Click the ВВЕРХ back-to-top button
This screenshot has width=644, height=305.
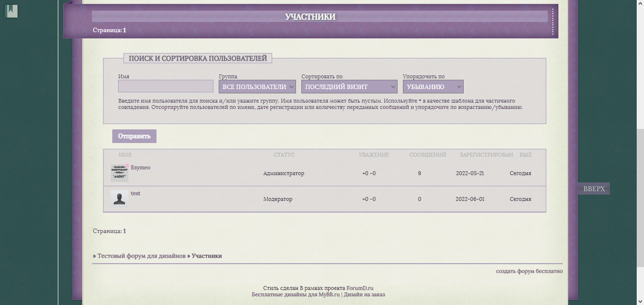tap(593, 188)
